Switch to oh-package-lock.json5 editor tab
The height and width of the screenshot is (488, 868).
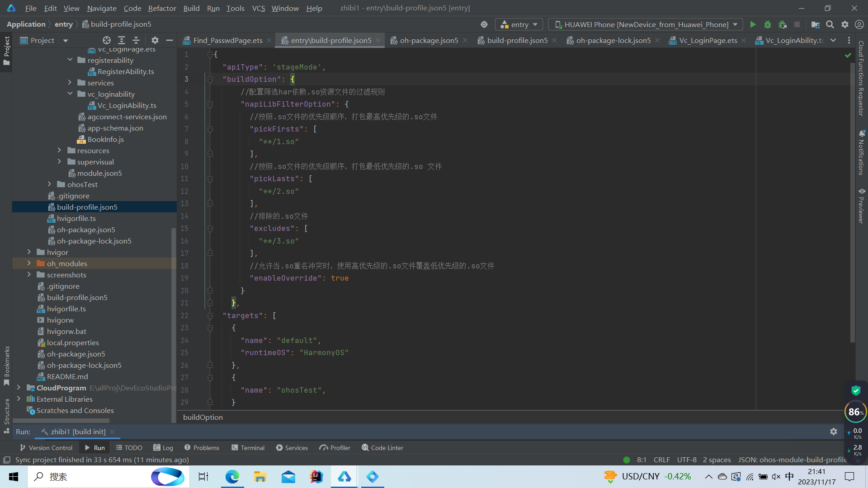(613, 40)
